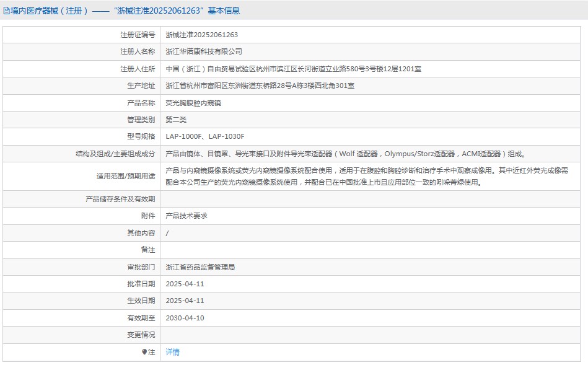The width and height of the screenshot is (588, 365).
Task: Click the 生产地址 production address value
Action: click(x=260, y=86)
